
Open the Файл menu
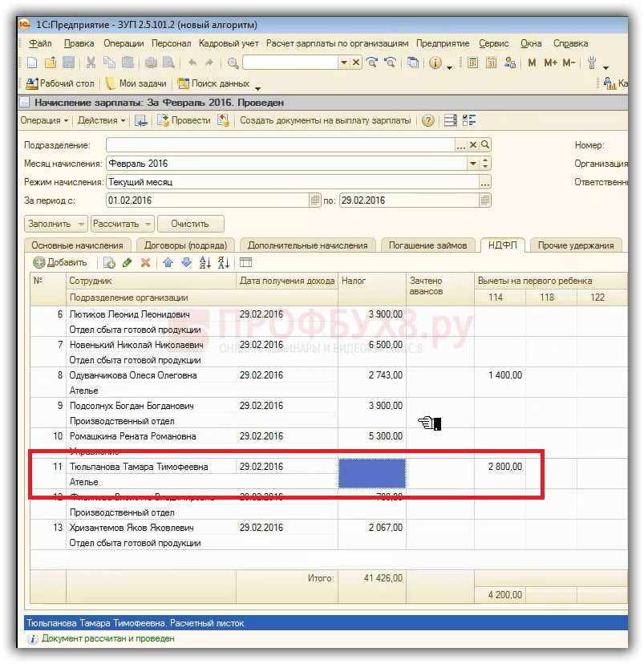41,43
